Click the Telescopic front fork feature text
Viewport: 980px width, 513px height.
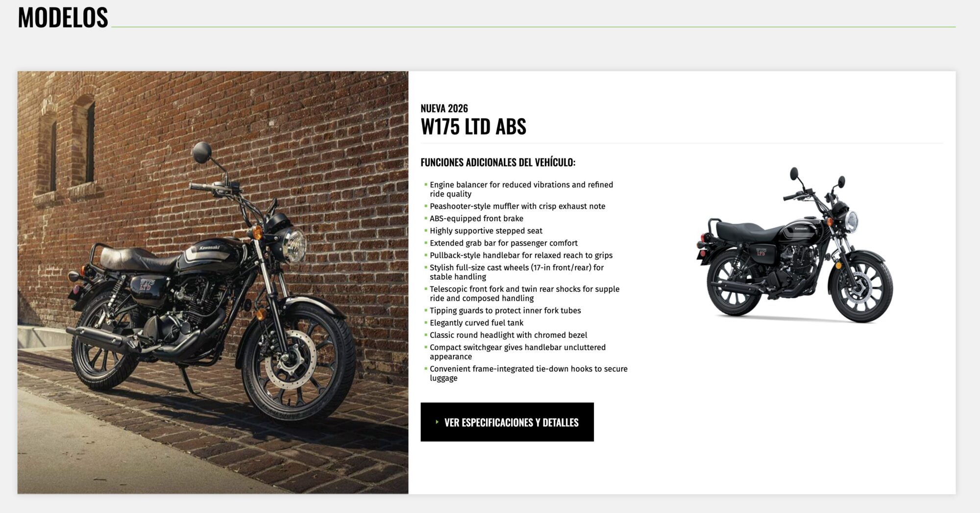[524, 294]
